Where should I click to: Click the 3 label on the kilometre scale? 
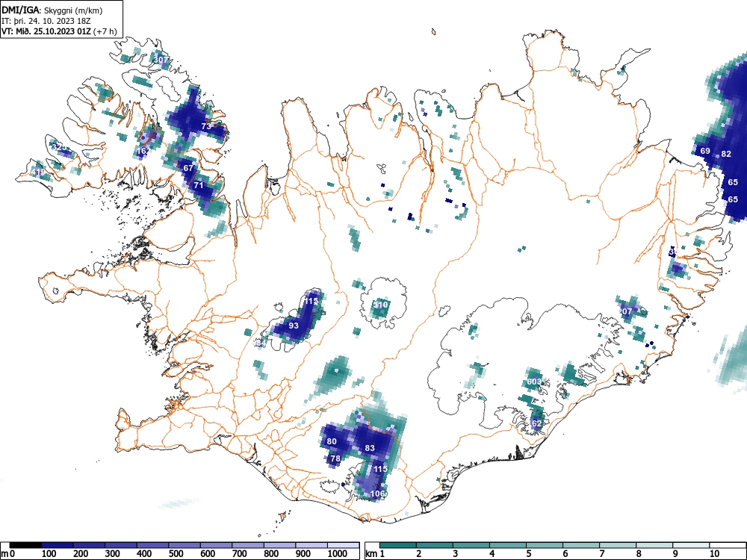(x=456, y=553)
